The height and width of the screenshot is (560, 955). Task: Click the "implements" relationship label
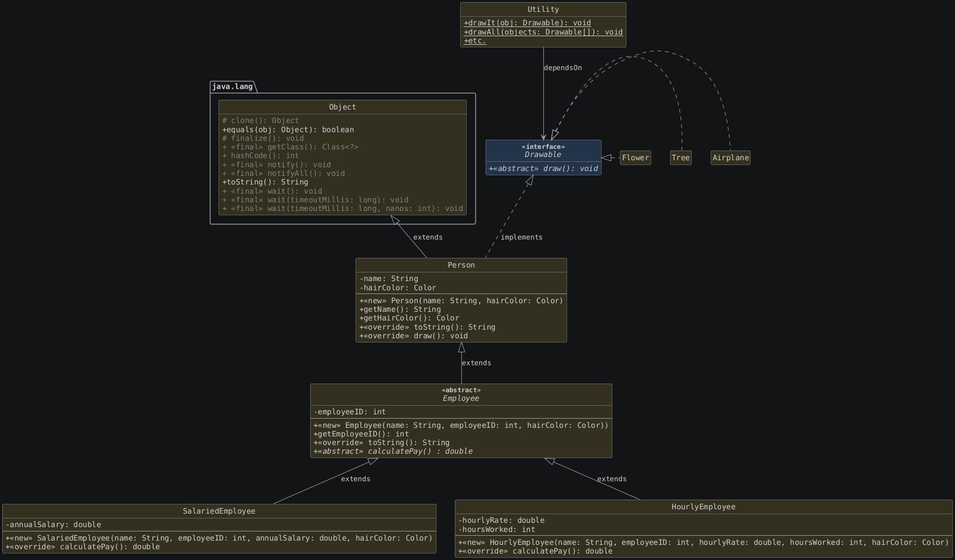pyautogui.click(x=521, y=237)
